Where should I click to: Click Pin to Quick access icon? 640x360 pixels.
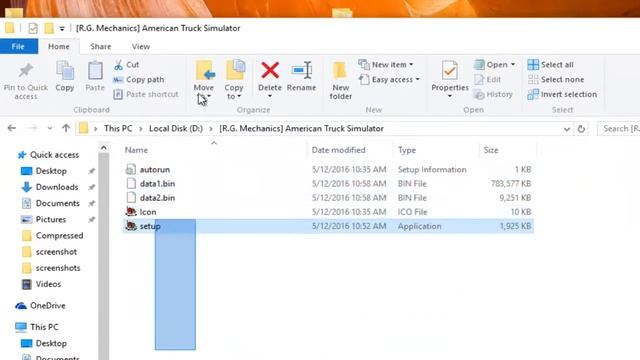tap(25, 71)
